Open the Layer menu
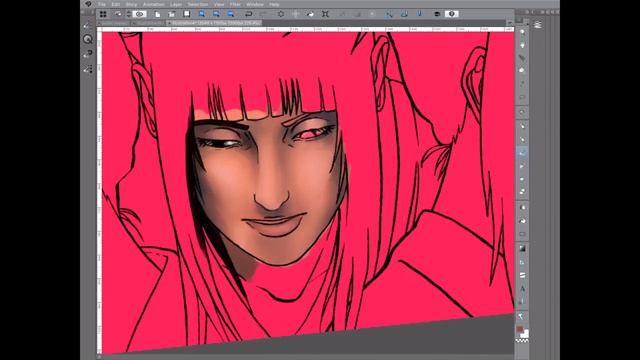Viewport: 640px width, 360px height. pos(176,4)
